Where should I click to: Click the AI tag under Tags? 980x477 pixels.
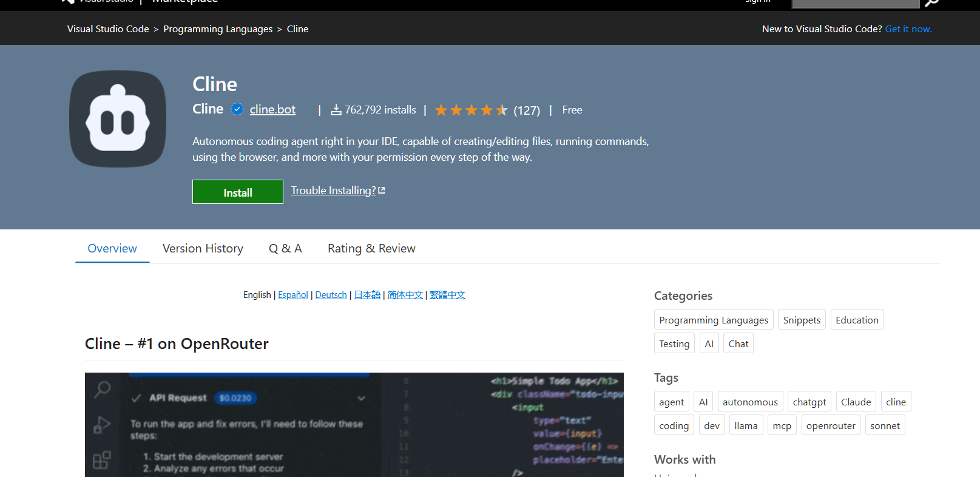703,402
